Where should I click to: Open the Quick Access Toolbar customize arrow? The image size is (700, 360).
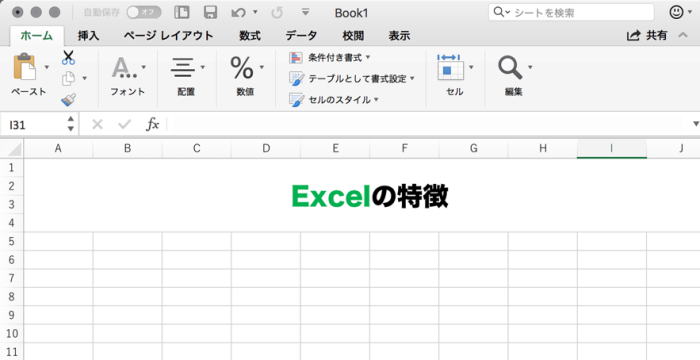pos(305,12)
